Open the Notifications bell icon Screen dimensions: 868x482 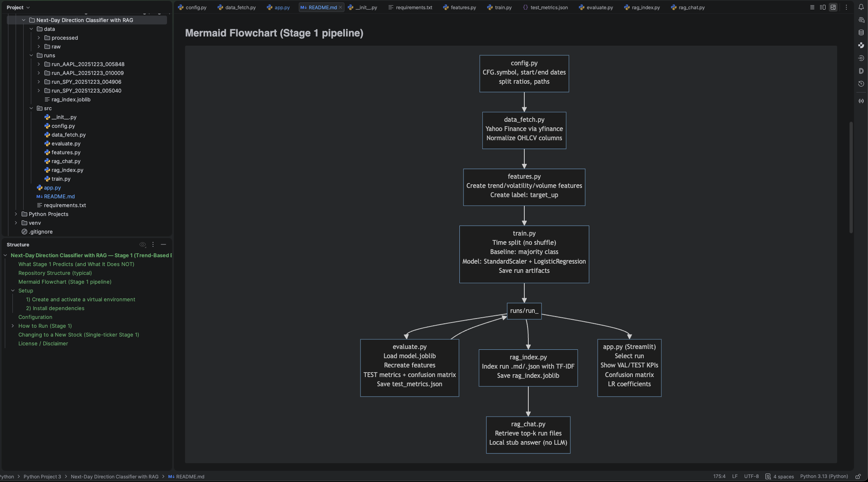tap(862, 7)
